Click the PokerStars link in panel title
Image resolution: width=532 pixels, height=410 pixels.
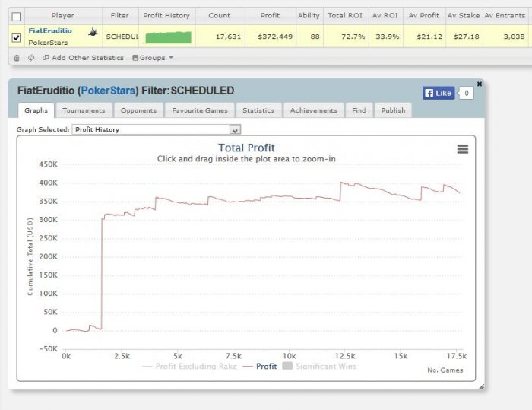coord(108,91)
